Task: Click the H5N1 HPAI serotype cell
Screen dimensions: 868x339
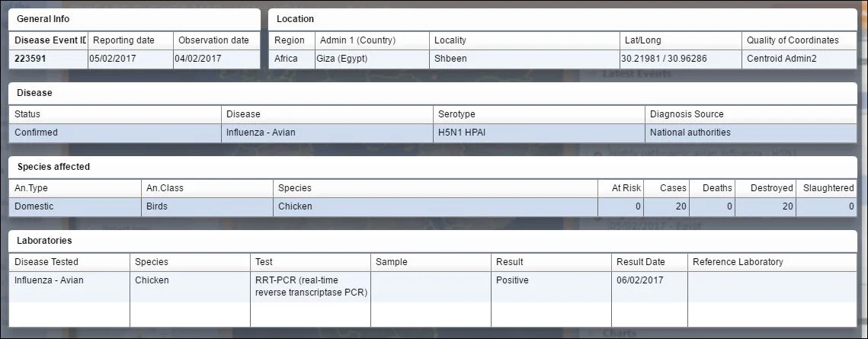Action: [539, 133]
